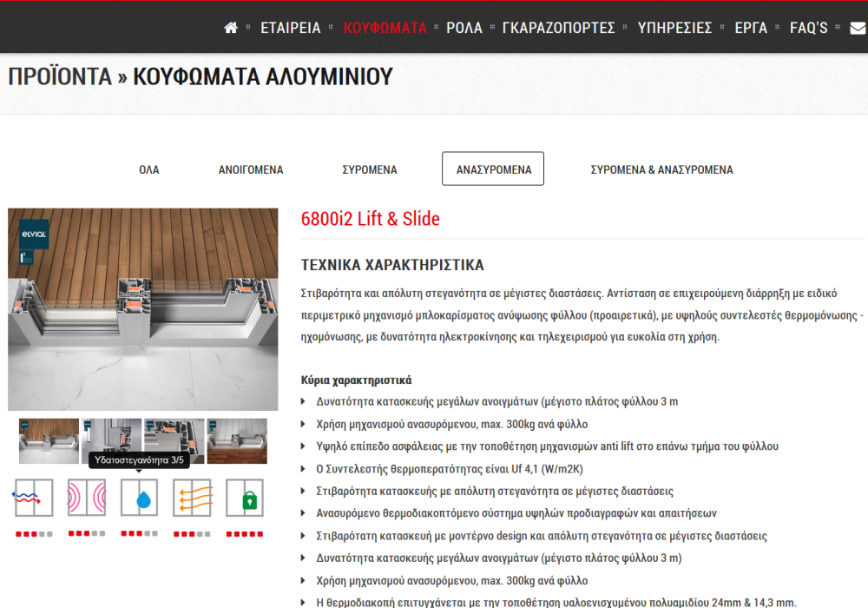Select the first thumbnail with wooden floor
Image resolution: width=868 pixels, height=608 pixels.
coord(49,441)
